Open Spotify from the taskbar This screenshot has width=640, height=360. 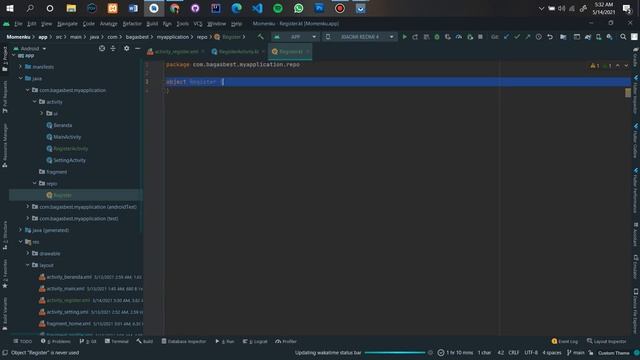pos(278,8)
